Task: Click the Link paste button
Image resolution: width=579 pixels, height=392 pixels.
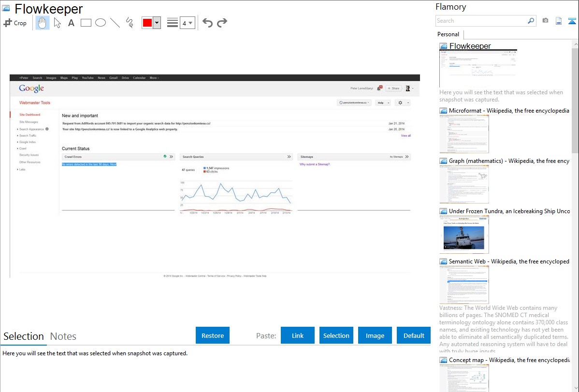Action: [x=298, y=335]
